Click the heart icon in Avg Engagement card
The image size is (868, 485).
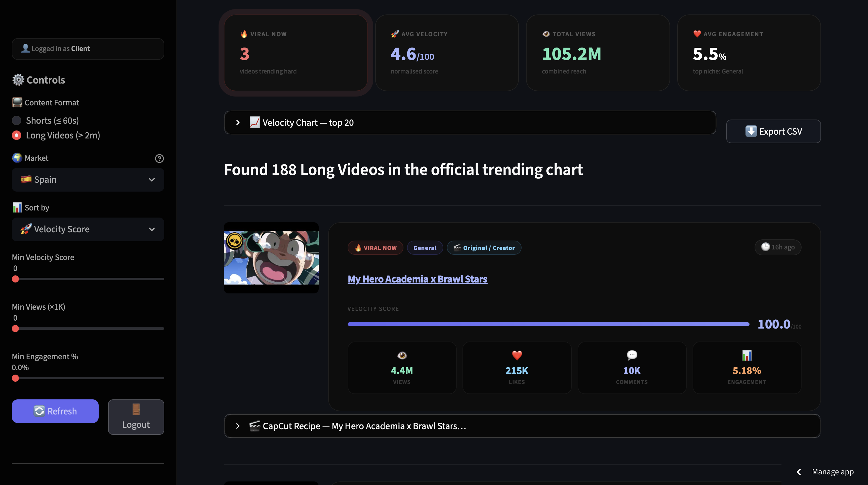point(697,34)
